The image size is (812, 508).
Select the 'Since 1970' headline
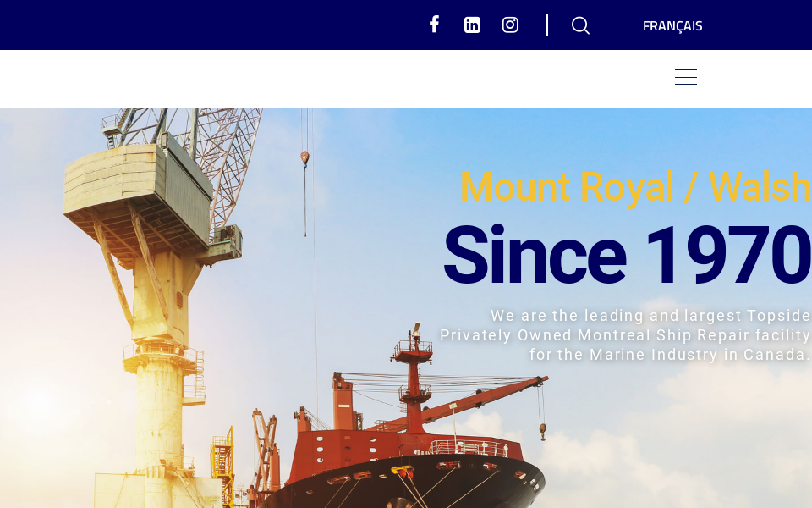(626, 255)
